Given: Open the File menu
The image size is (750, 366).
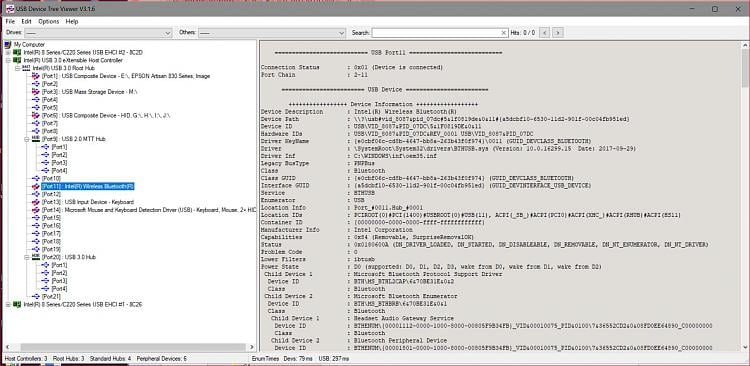Looking at the screenshot, I should click(10, 22).
